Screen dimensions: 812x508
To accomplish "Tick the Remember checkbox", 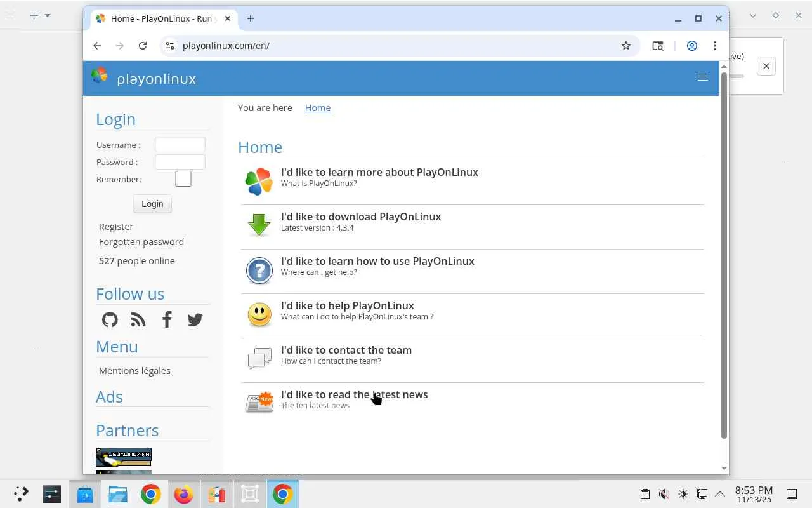I will point(183,179).
